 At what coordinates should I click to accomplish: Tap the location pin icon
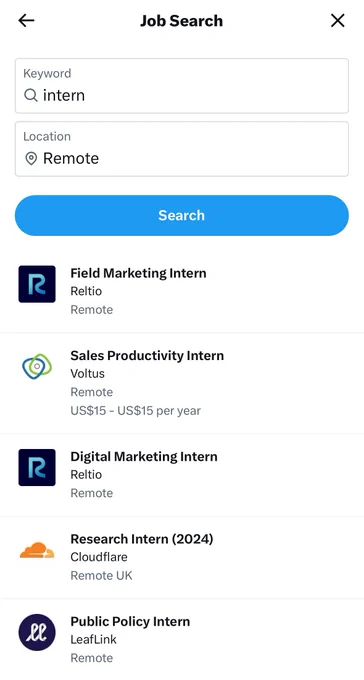(x=31, y=158)
